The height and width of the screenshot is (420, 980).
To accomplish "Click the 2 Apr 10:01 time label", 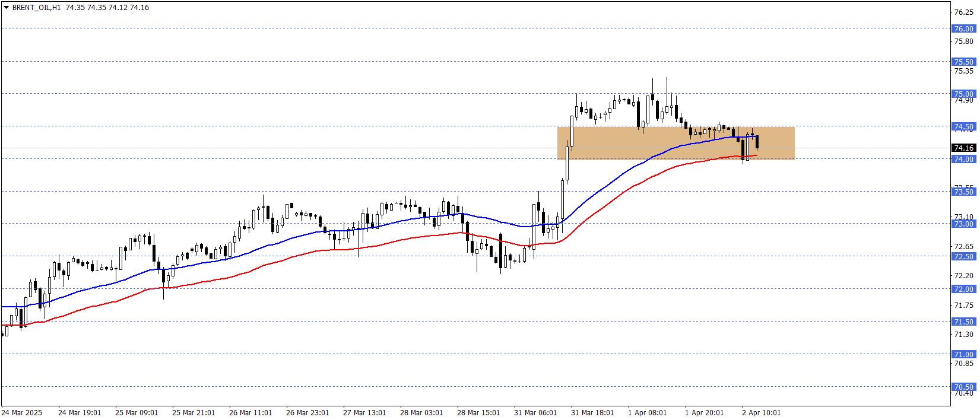I will [x=762, y=412].
